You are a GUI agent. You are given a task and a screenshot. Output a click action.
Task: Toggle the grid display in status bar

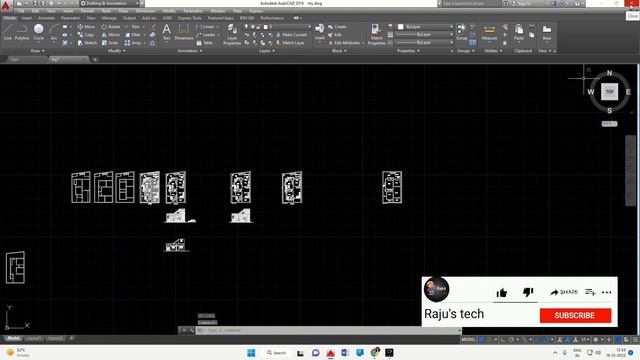(482, 340)
